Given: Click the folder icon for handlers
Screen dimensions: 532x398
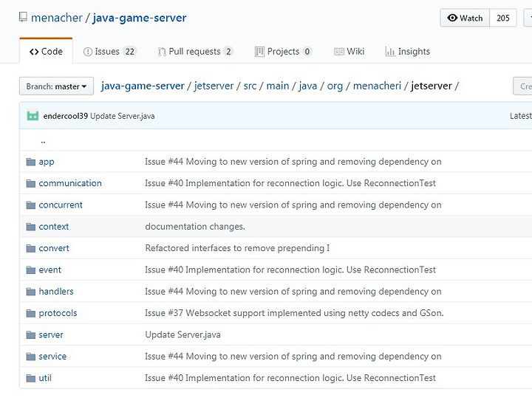Looking at the screenshot, I should point(31,292).
